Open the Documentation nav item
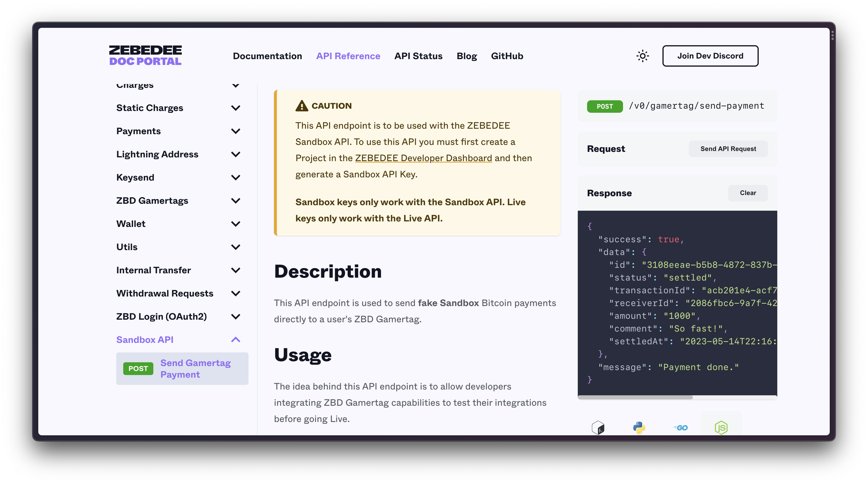 point(267,56)
